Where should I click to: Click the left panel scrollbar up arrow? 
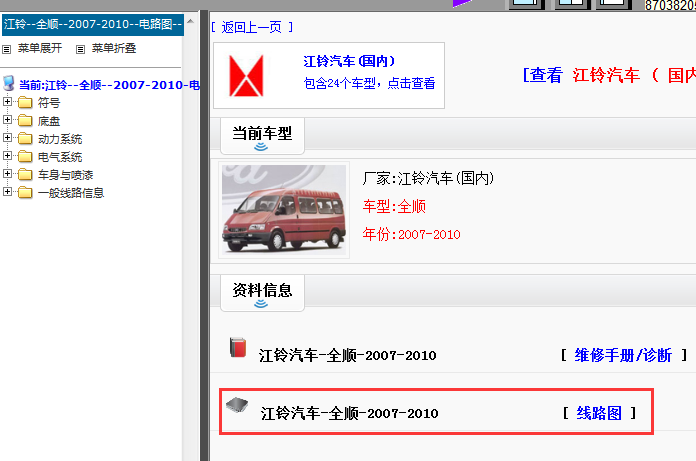coord(190,21)
